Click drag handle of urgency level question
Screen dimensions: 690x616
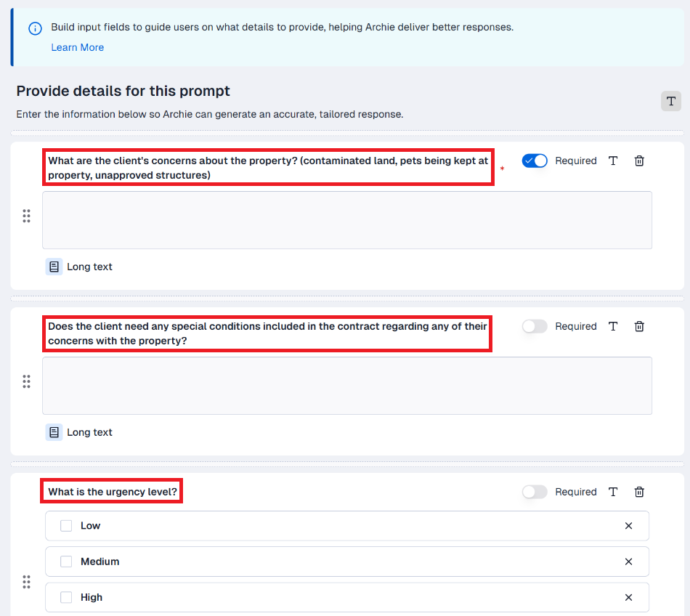26,582
